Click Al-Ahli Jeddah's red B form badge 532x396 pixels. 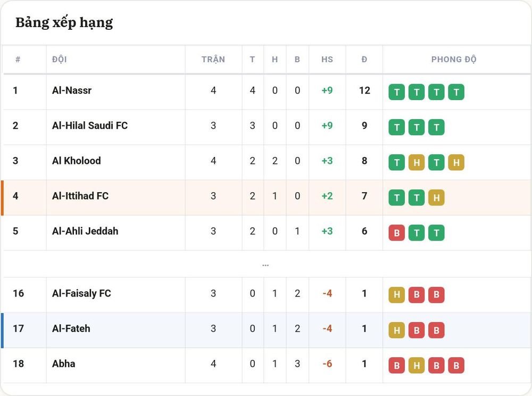(x=397, y=233)
